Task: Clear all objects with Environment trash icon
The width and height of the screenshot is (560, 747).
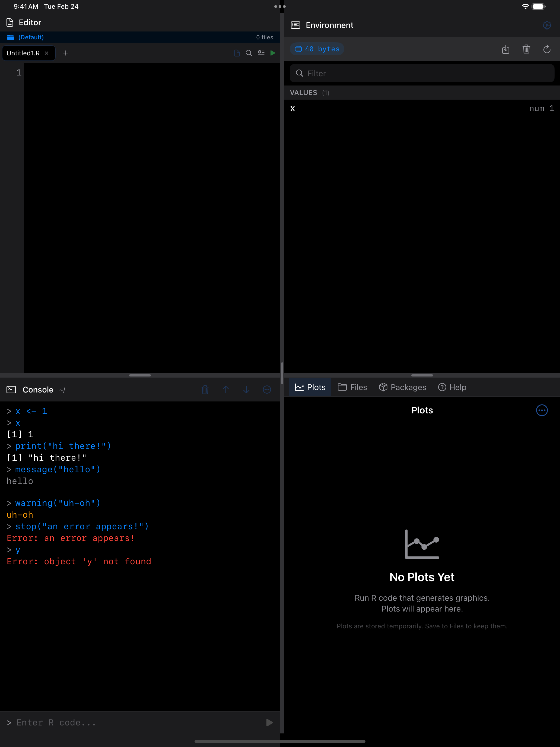Action: [x=526, y=49]
